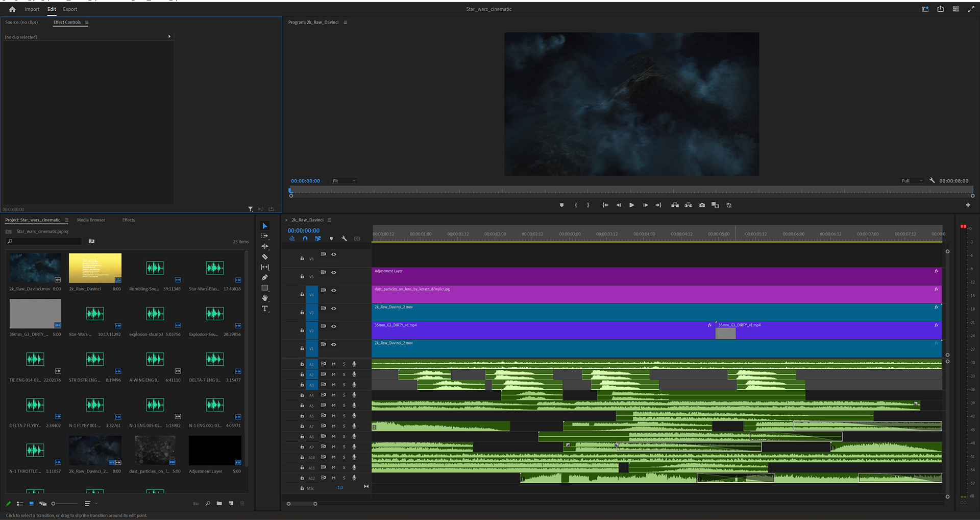This screenshot has height=520, width=980.
Task: Toggle Snap in timeline
Action: coord(305,239)
